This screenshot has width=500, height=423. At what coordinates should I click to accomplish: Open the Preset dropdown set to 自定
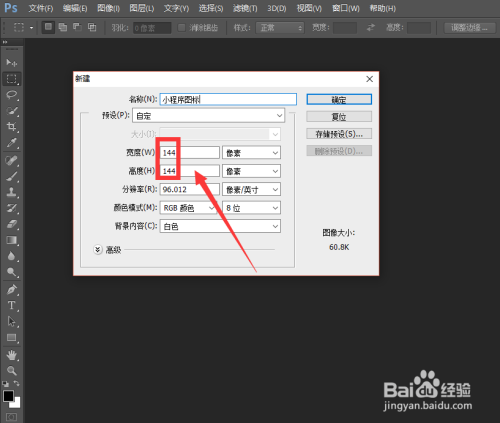click(x=209, y=116)
